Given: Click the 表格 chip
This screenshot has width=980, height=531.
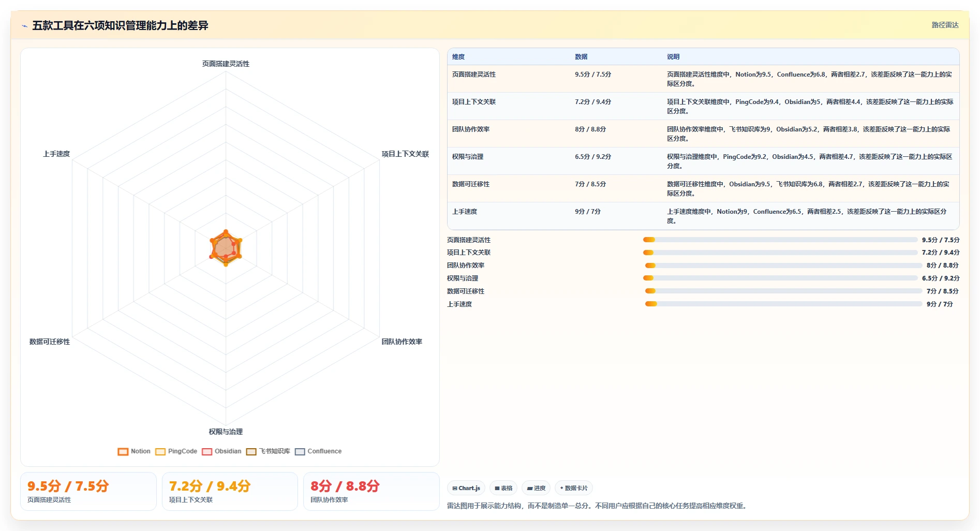Looking at the screenshot, I should [503, 488].
